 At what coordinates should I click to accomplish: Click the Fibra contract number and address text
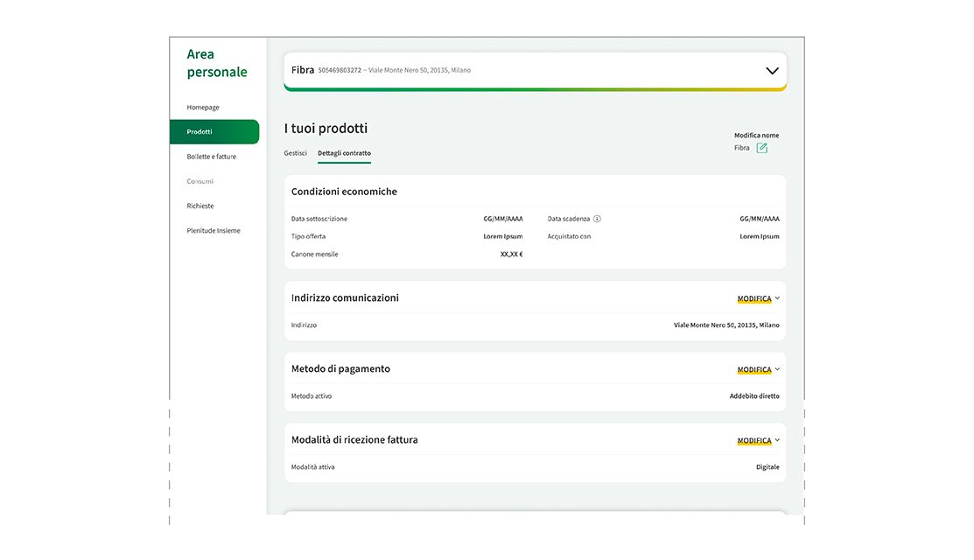tap(394, 70)
